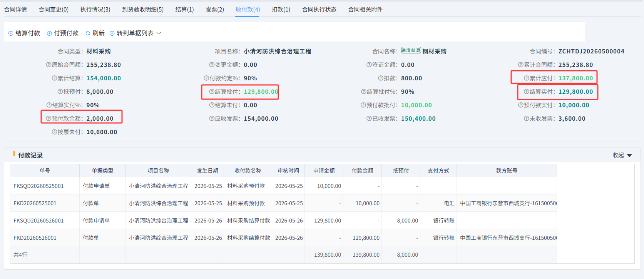The image size is (644, 279).
Task: Click help icon next to 签证金额
Action: 369,65
